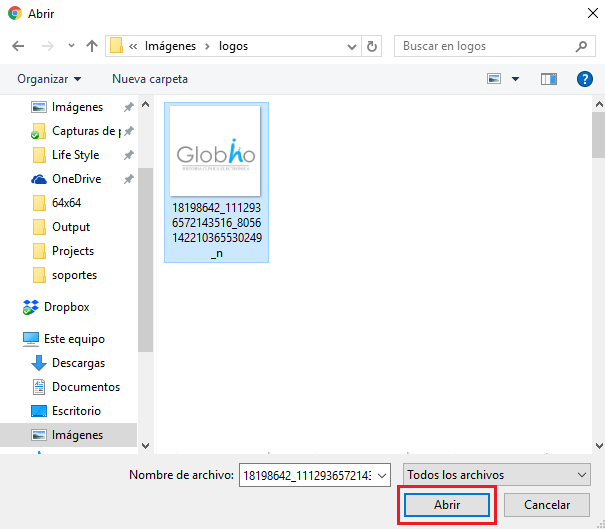The height and width of the screenshot is (529, 605).
Task: Select Descargas under Este equipo
Action: [78, 363]
